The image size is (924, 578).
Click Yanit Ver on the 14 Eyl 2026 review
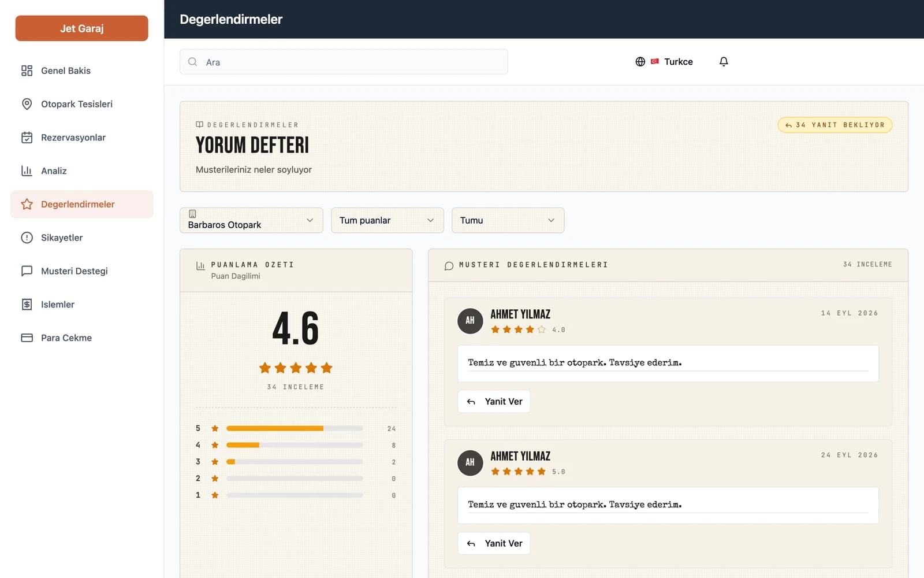coord(494,402)
